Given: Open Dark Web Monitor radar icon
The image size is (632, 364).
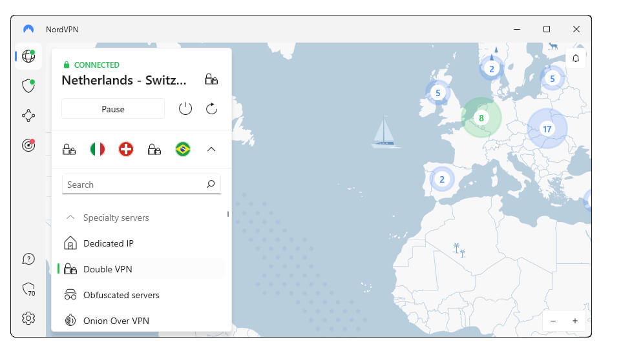Looking at the screenshot, I should 28,145.
